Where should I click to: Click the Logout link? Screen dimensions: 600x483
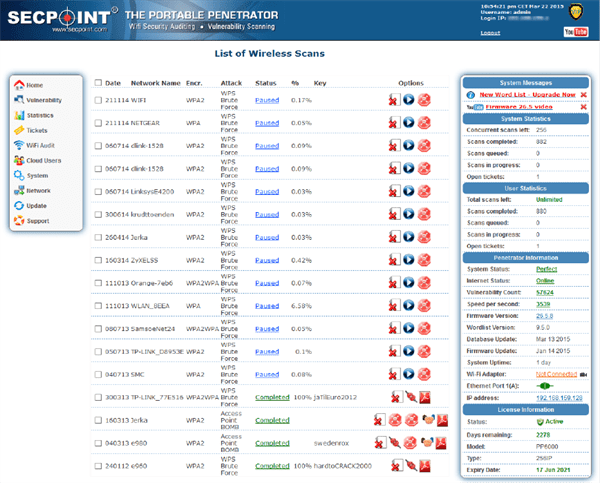coord(490,31)
